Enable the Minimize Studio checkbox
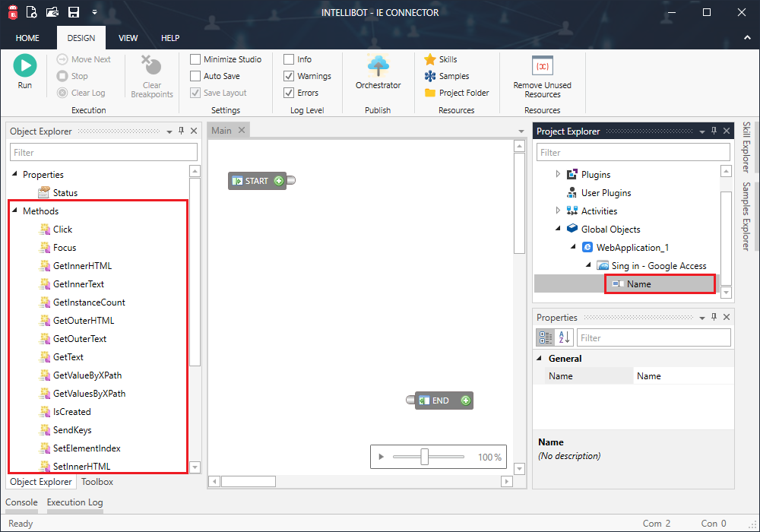This screenshot has height=532, width=760. point(195,59)
